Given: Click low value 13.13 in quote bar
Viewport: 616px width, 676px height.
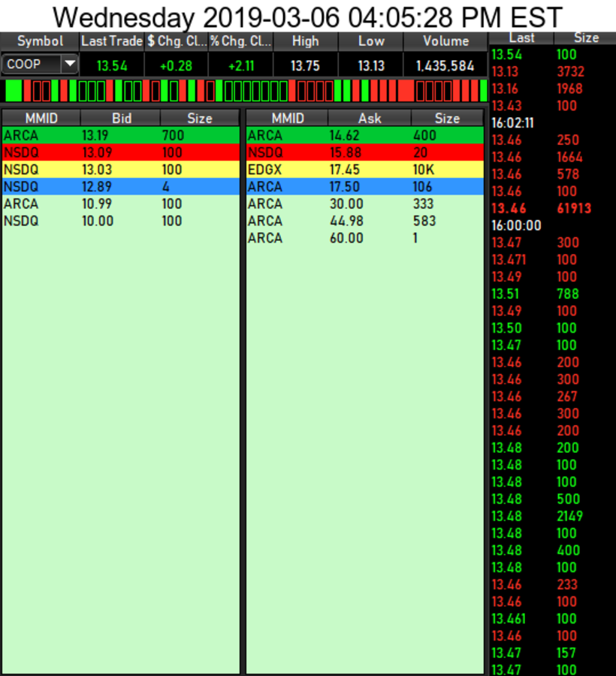Looking at the screenshot, I should (370, 66).
